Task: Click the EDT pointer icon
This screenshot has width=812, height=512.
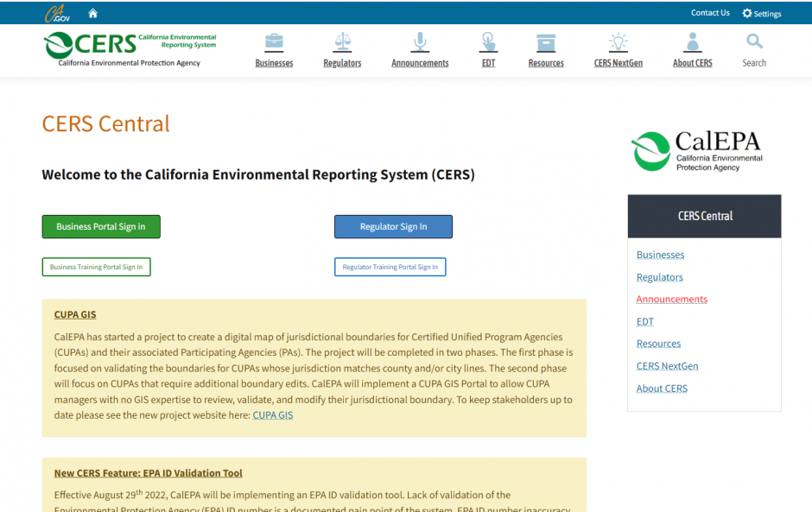Action: pyautogui.click(x=488, y=42)
